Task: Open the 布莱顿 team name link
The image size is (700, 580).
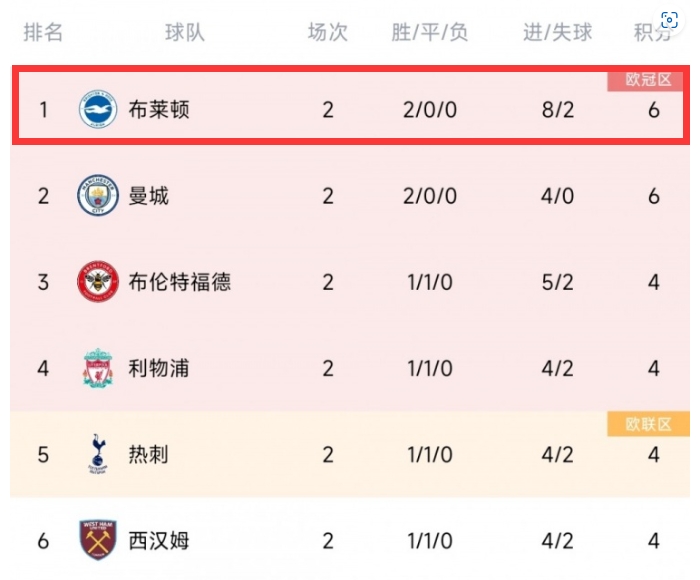Action: tap(159, 109)
